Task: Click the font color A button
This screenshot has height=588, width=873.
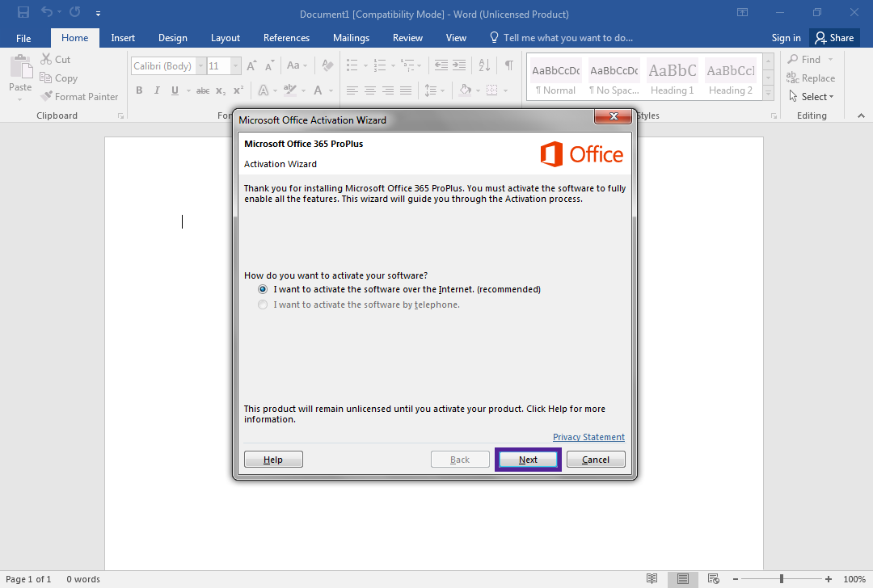Action: pos(318,90)
